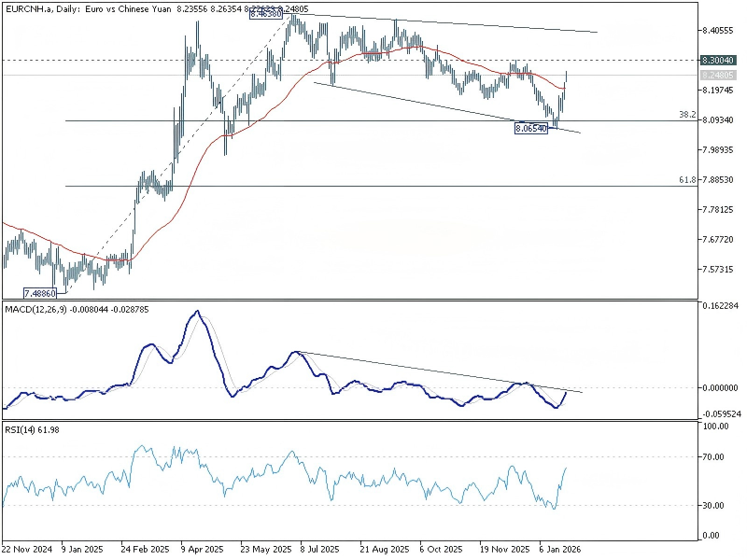Click the 30.00 RSI axis level

(714, 506)
